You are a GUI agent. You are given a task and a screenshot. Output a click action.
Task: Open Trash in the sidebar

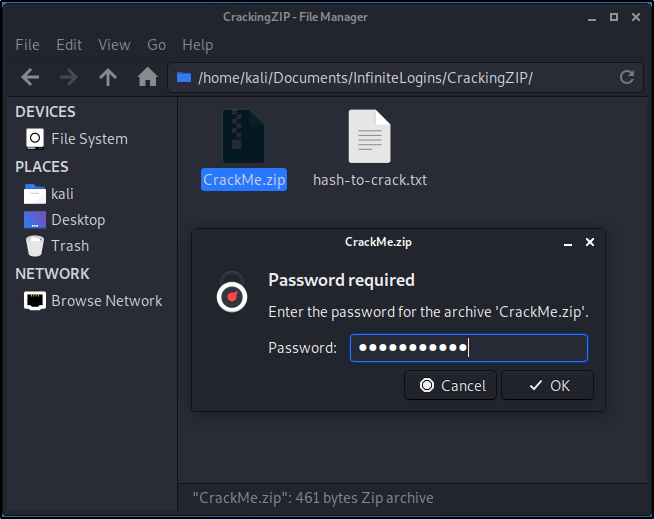(x=70, y=246)
